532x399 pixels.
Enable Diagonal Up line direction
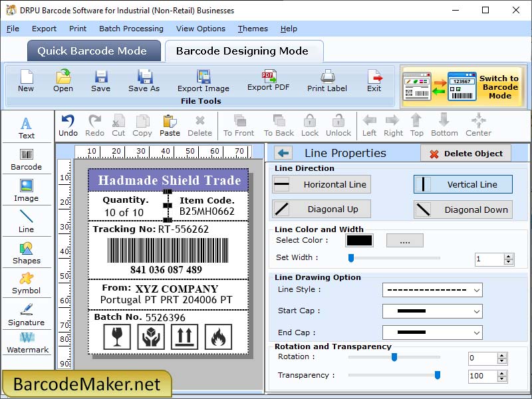[321, 209]
